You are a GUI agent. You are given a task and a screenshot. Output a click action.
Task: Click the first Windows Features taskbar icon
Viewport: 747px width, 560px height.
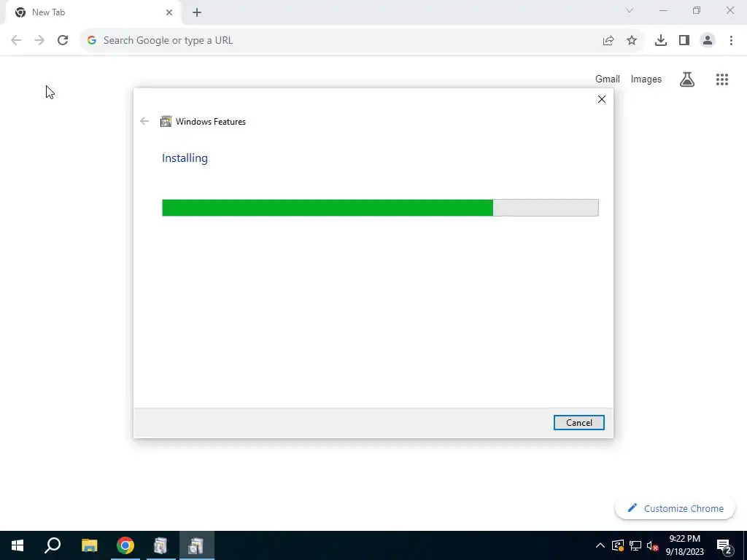click(x=161, y=545)
